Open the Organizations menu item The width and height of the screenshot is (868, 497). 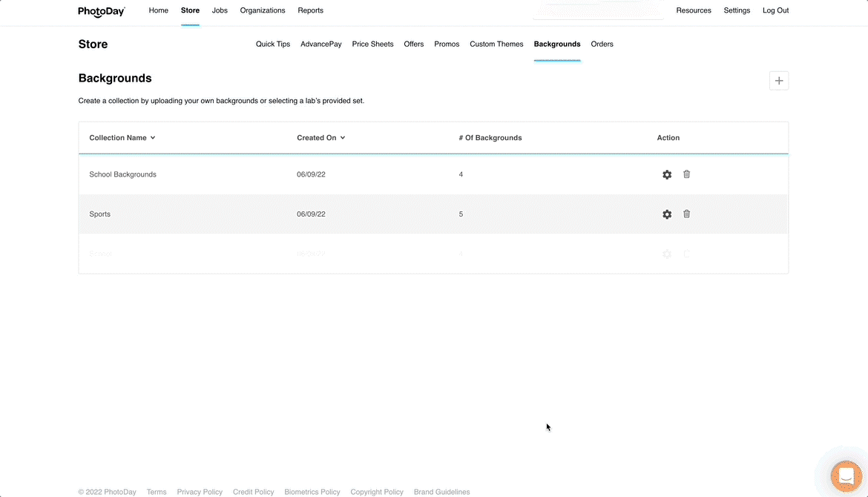[x=263, y=10]
